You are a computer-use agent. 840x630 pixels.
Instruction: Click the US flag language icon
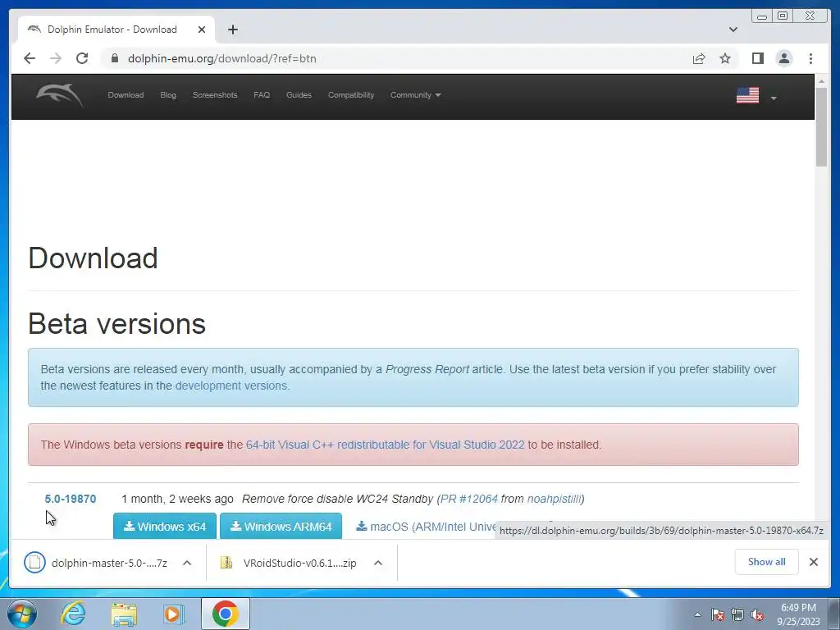(747, 95)
